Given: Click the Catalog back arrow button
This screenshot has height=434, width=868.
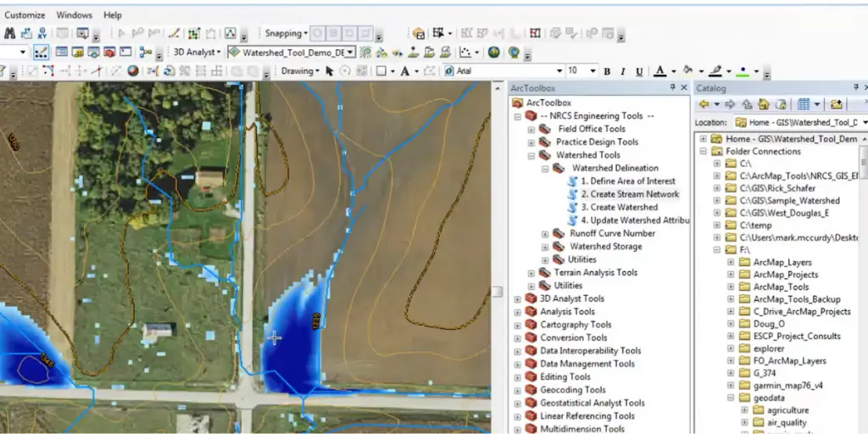Looking at the screenshot, I should click(704, 104).
